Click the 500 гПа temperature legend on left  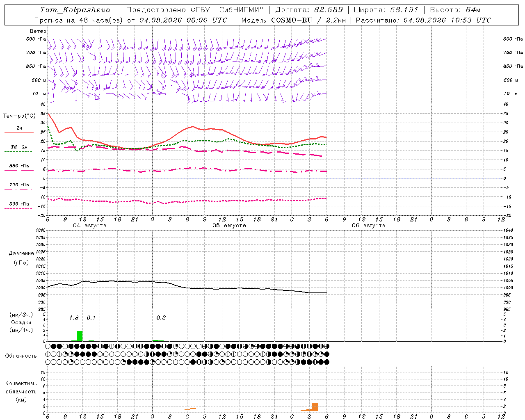[x=19, y=204]
